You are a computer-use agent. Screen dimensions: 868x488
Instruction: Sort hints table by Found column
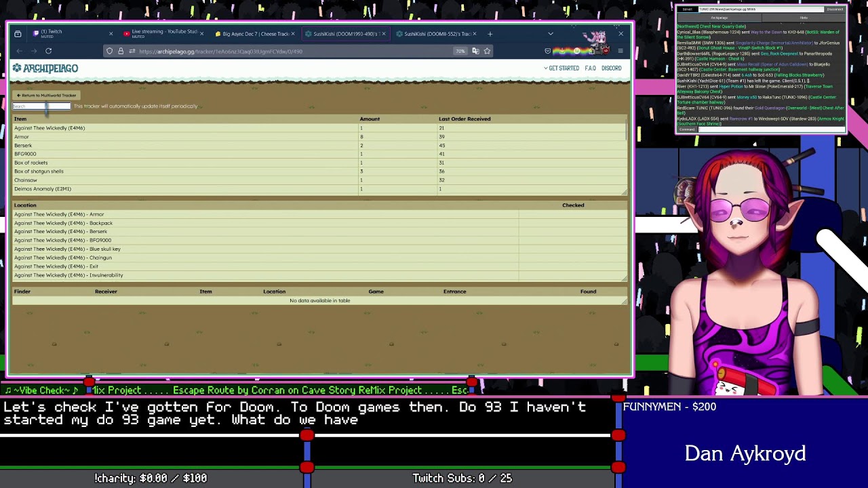click(588, 291)
